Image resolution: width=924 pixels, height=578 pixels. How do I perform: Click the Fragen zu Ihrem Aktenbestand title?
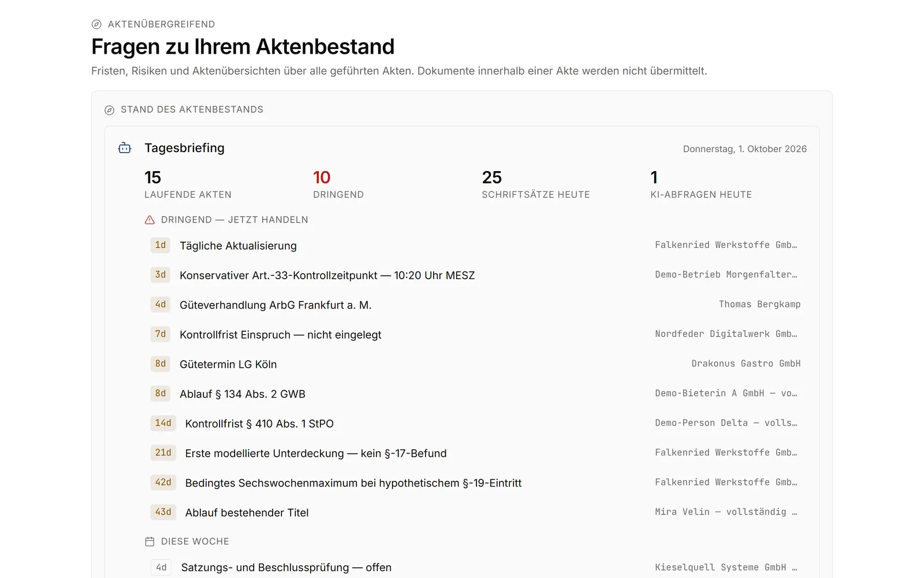pos(243,47)
